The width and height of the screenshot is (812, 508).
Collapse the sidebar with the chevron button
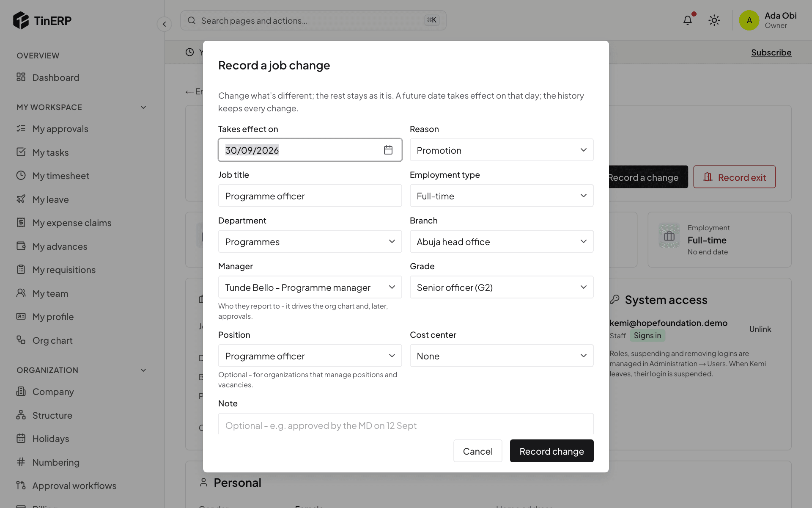[x=164, y=24]
